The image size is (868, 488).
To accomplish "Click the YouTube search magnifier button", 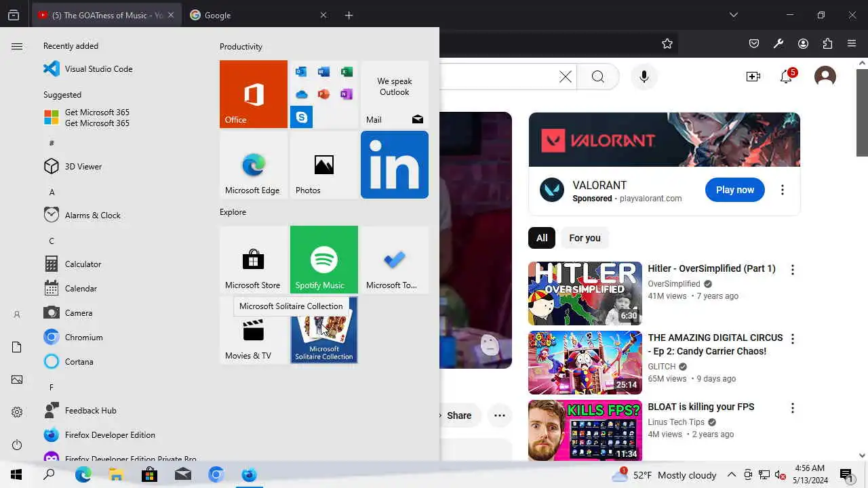I will coord(597,77).
